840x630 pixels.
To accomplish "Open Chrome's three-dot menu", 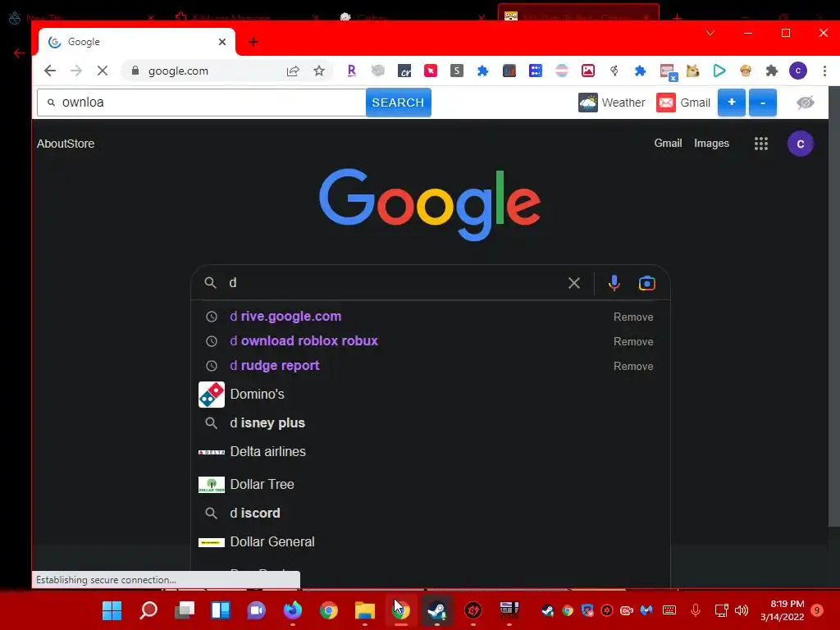I will coord(824,71).
